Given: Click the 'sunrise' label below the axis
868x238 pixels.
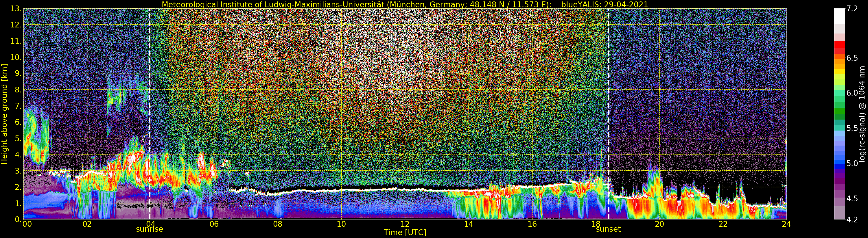Looking at the screenshot, I should [149, 229].
